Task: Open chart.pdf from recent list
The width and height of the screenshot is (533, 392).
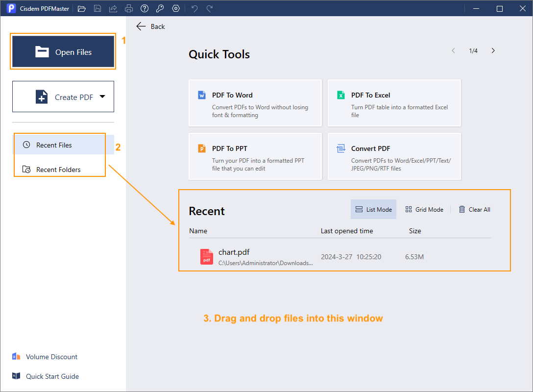Action: pyautogui.click(x=340, y=257)
